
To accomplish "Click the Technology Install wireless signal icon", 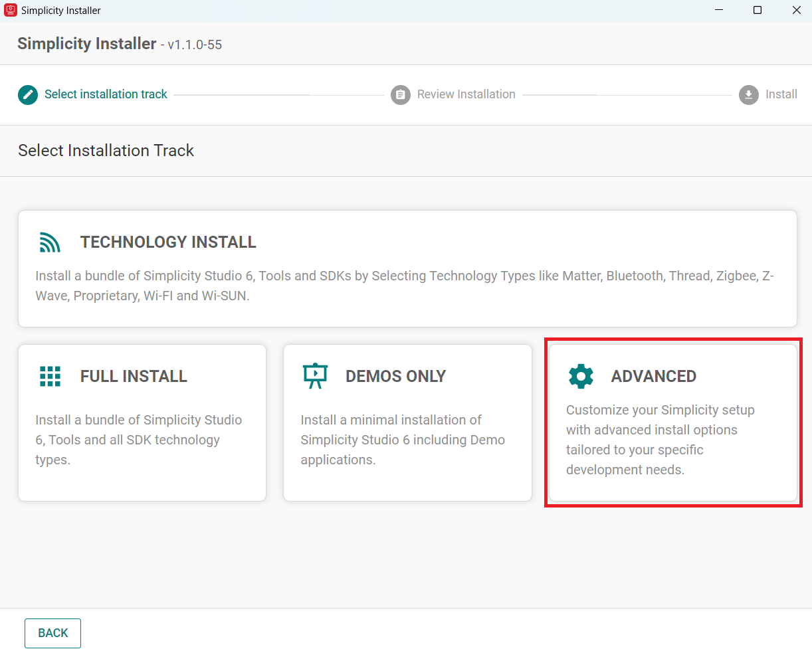I will point(49,242).
